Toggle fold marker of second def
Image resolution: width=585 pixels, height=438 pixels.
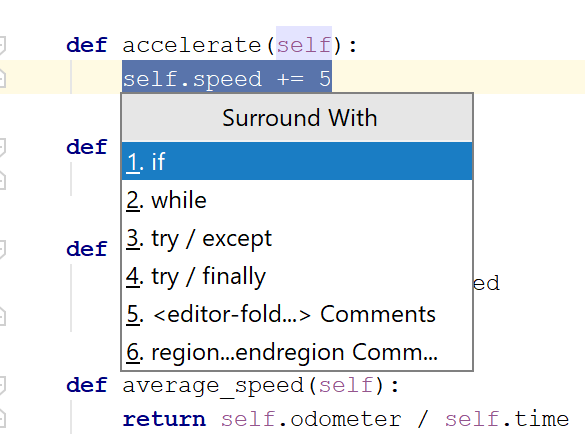[2, 147]
